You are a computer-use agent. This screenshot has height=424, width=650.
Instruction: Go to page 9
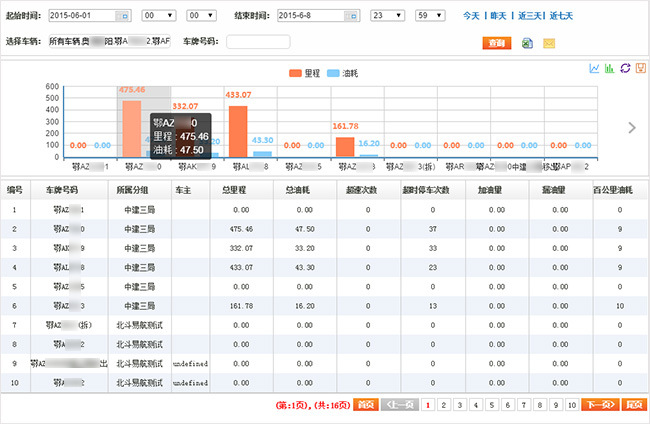[556, 405]
